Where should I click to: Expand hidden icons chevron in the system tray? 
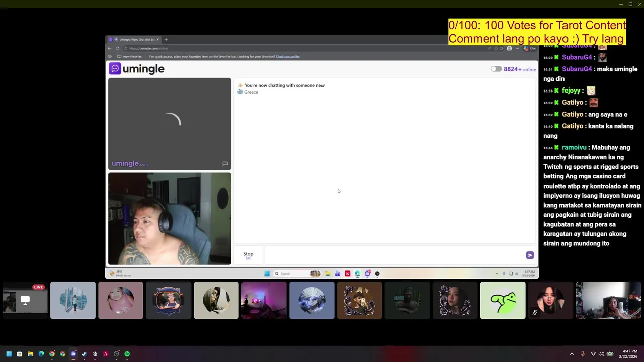572,354
